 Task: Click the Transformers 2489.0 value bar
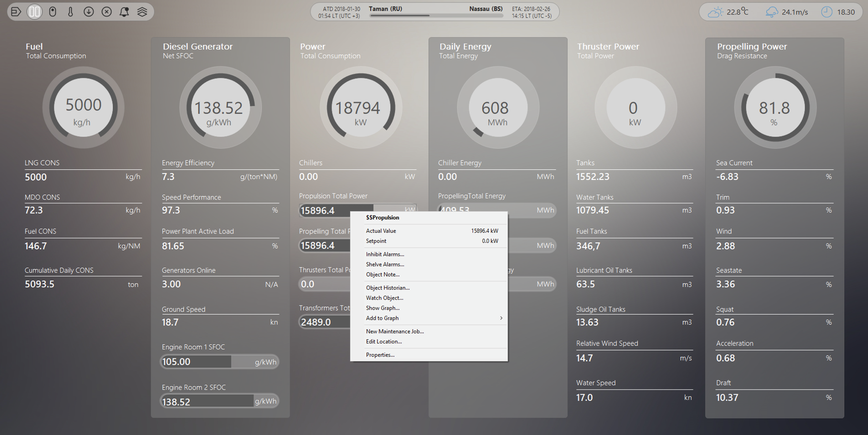(x=324, y=322)
